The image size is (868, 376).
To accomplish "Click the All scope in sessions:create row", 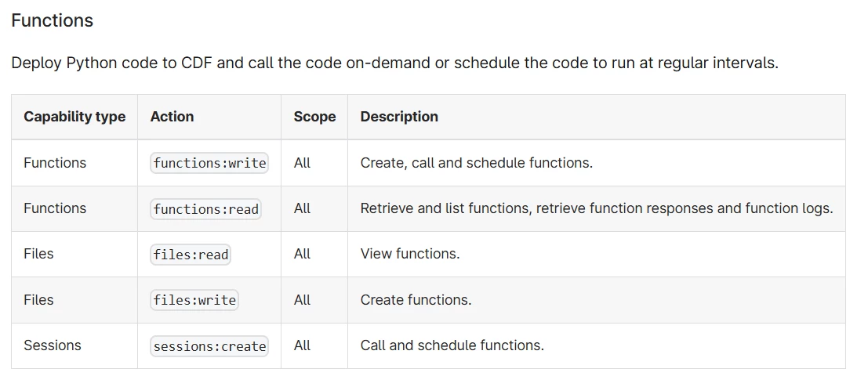I will coord(302,345).
